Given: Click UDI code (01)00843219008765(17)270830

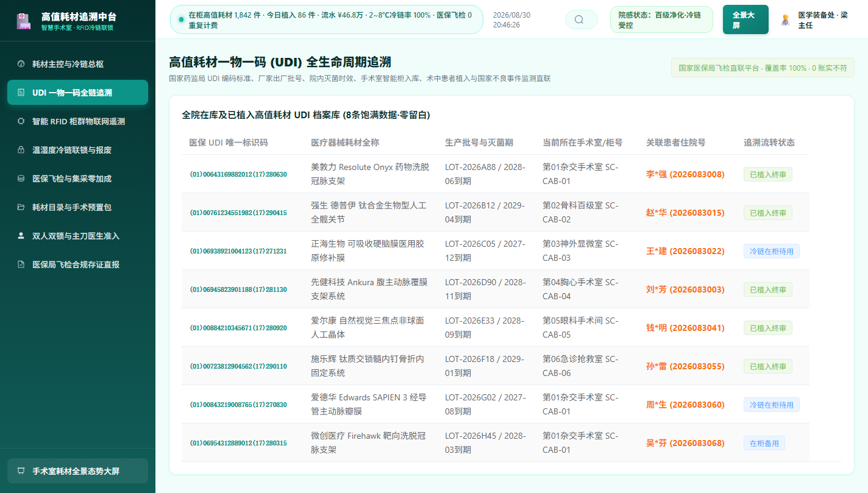Looking at the screenshot, I should point(238,405).
